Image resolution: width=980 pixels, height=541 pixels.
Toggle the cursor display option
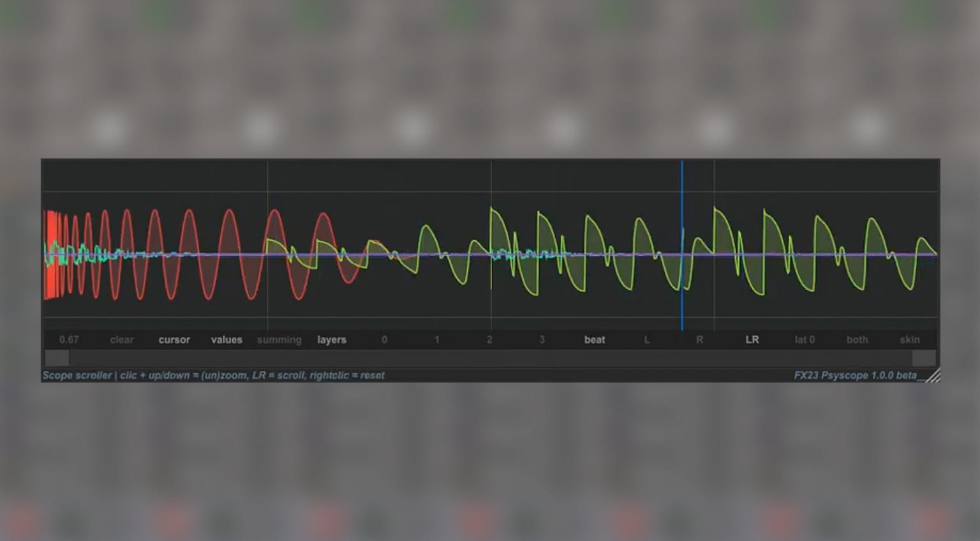click(174, 339)
